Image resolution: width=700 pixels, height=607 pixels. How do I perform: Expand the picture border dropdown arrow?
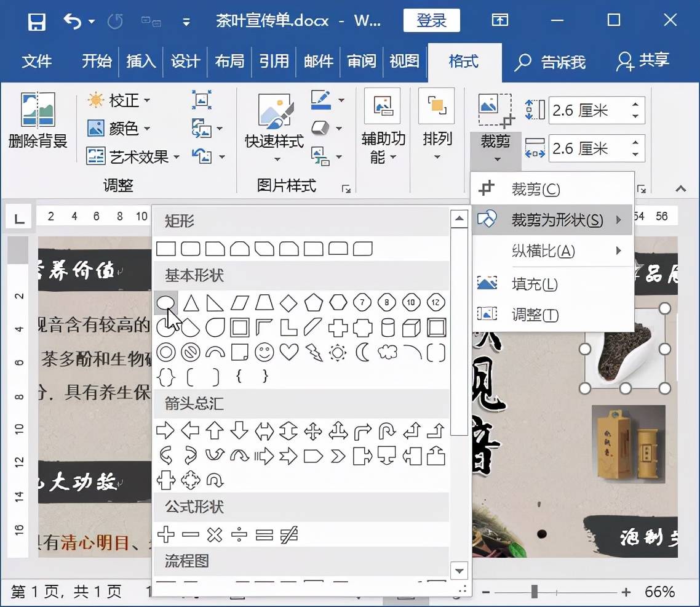(x=341, y=100)
